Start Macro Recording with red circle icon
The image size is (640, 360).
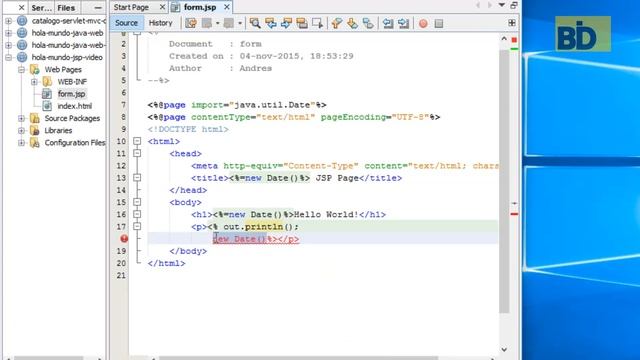coord(423,24)
